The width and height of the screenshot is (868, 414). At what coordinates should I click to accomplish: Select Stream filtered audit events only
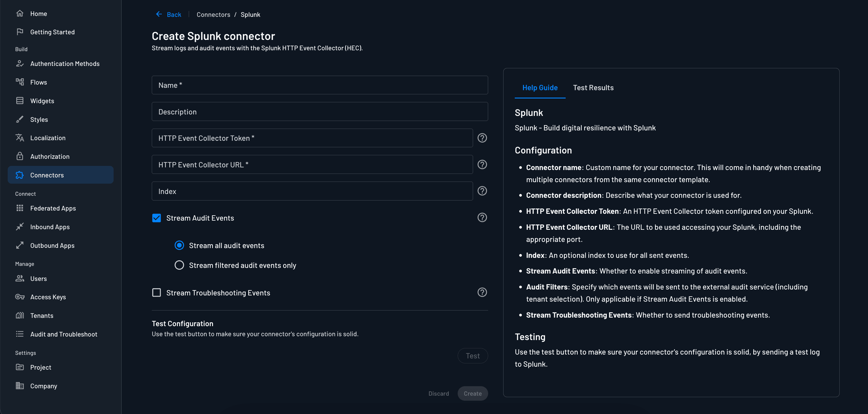coord(179,265)
